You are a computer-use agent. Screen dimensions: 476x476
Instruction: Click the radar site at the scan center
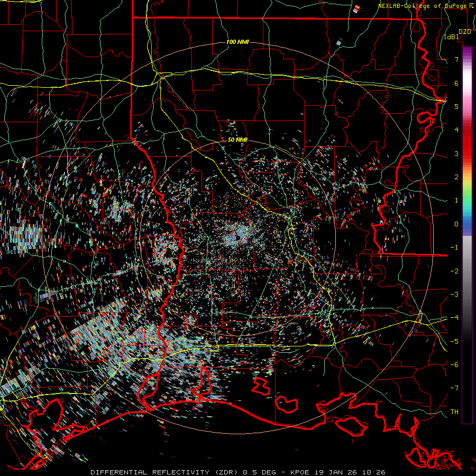237,237
